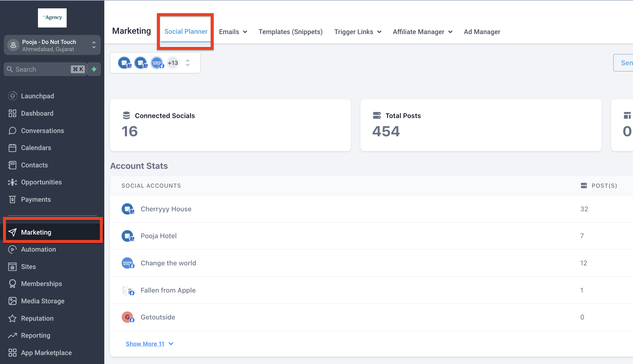633x364 pixels.
Task: Select the Opportunities sidebar icon
Action: click(12, 182)
